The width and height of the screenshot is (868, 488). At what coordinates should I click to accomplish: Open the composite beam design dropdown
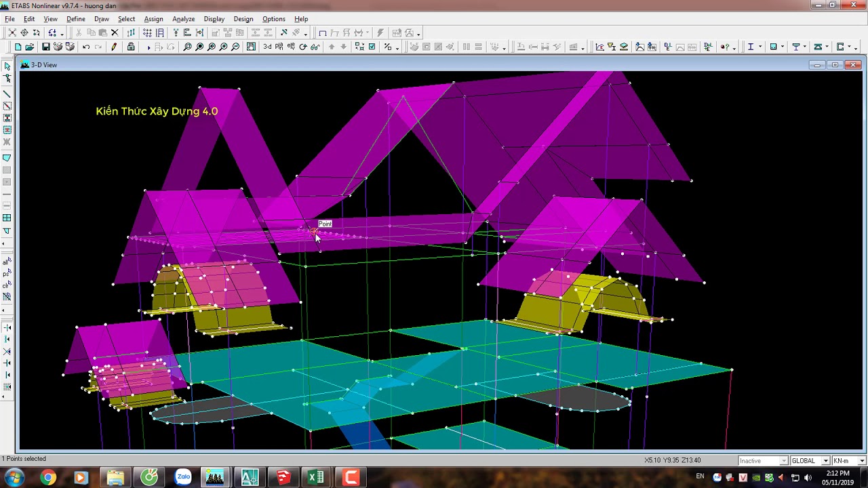[804, 47]
